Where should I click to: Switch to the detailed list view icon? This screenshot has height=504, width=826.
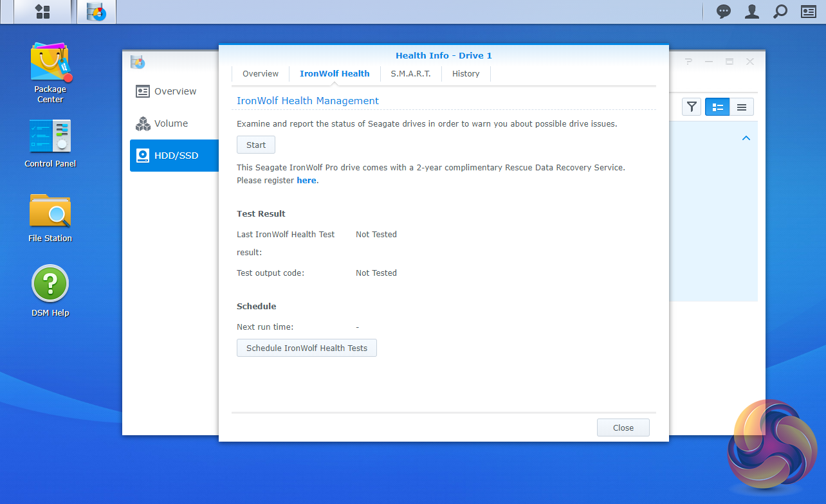click(717, 107)
